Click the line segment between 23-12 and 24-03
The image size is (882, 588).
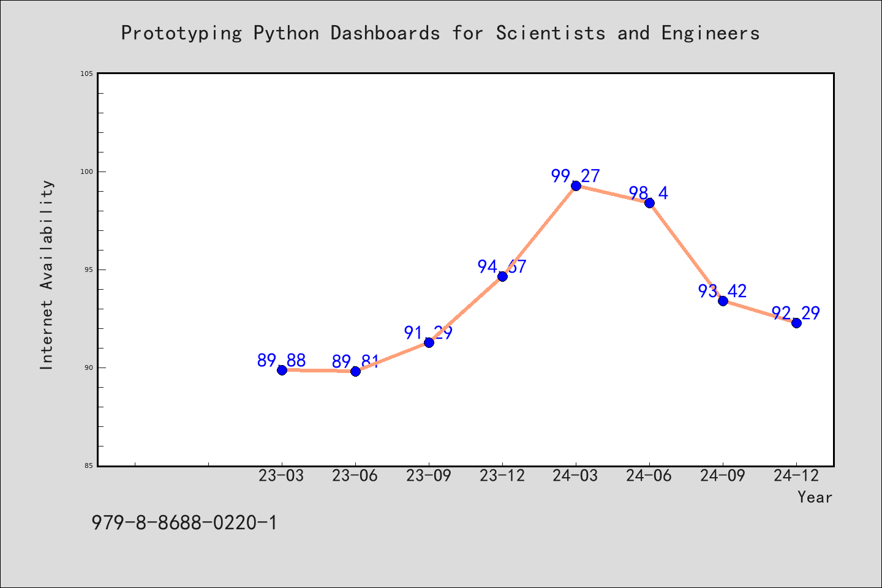(539, 231)
